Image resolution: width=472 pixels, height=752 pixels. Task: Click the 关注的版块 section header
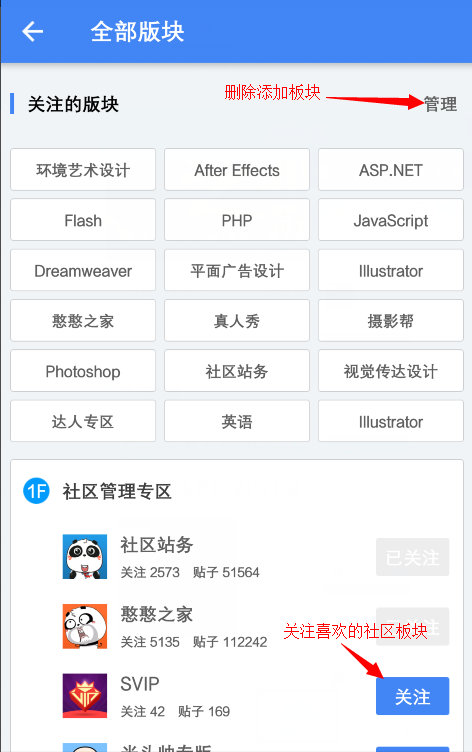point(73,104)
